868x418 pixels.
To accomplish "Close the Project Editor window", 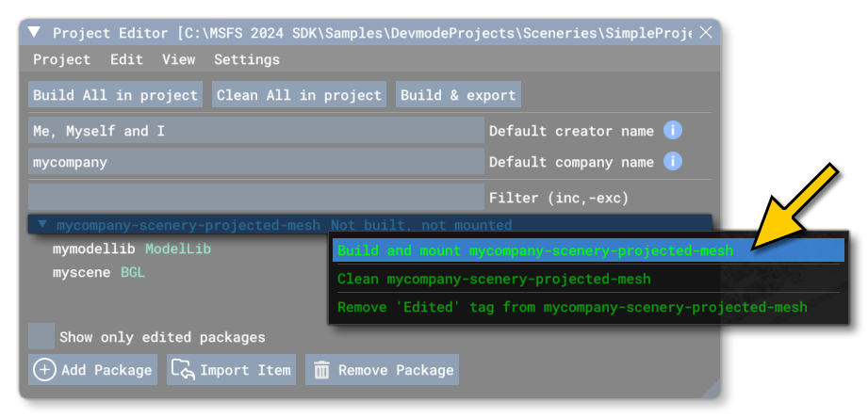I will [706, 33].
